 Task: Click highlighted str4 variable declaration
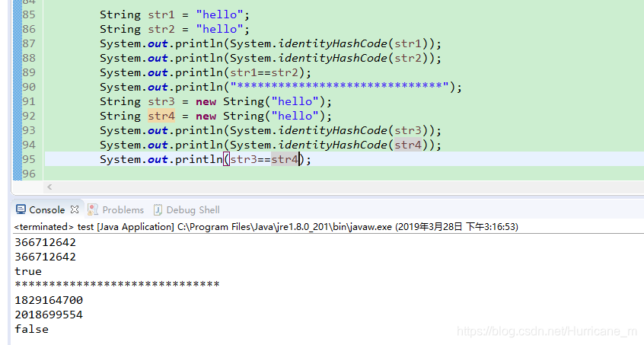point(161,116)
